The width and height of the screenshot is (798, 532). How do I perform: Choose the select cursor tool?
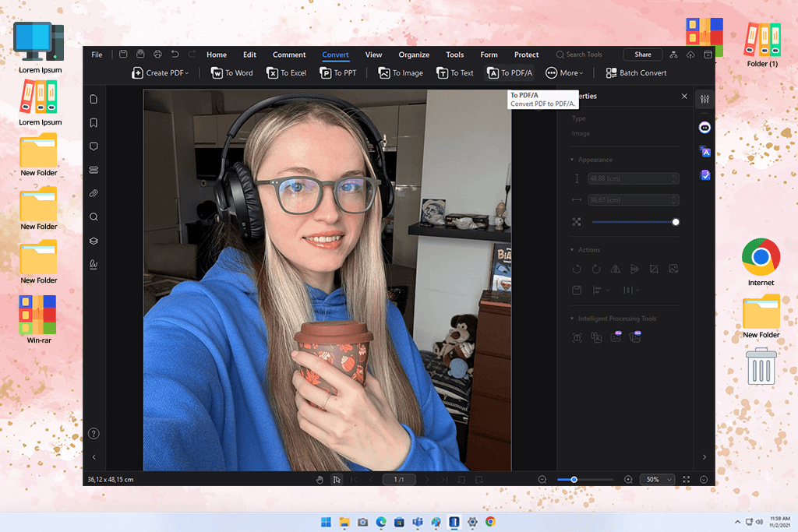tap(337, 480)
